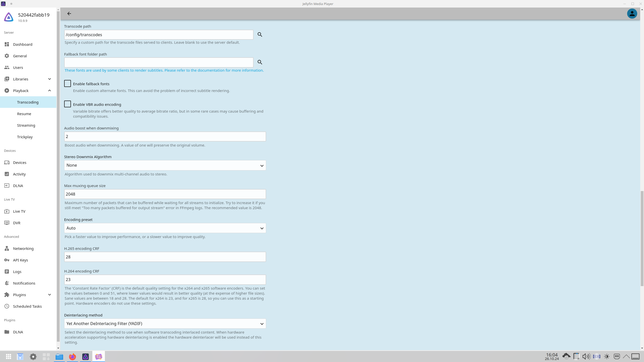Image resolution: width=644 pixels, height=362 pixels.
Task: Select the Resume submenu item
Action: [x=24, y=114]
